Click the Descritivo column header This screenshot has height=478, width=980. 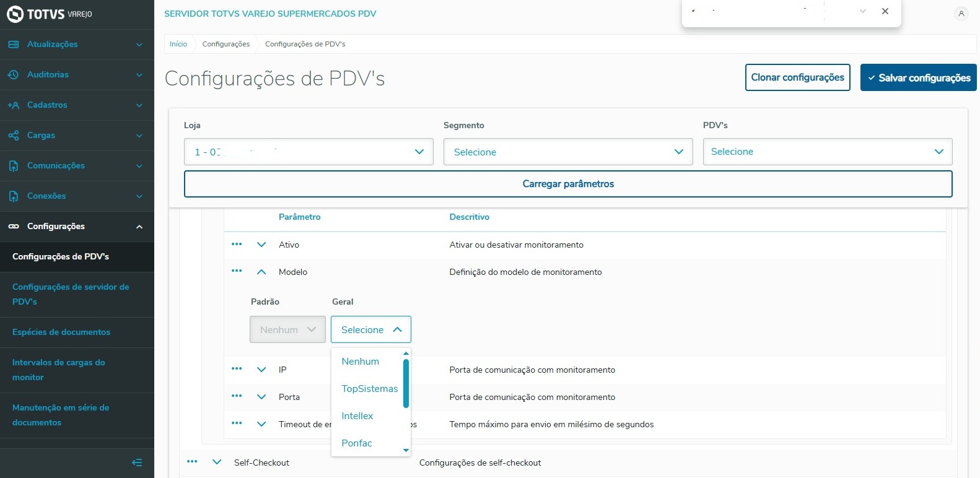(470, 217)
